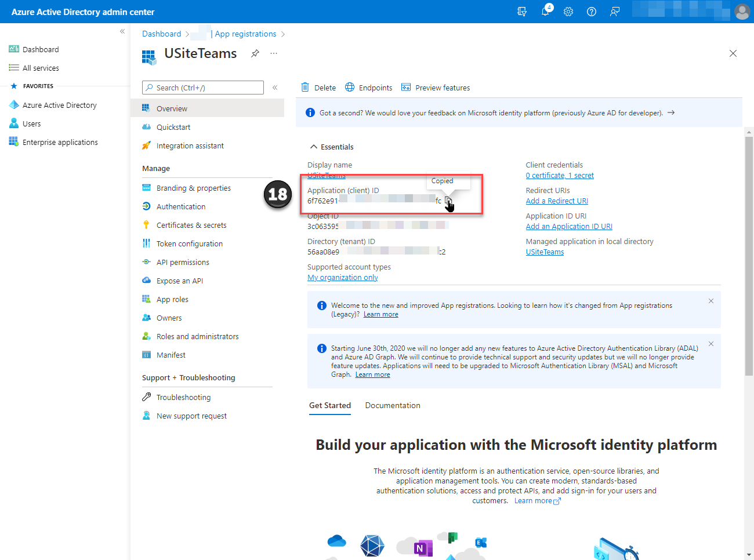
Task: Pin USiteTeams to dashboard
Action: click(x=255, y=53)
